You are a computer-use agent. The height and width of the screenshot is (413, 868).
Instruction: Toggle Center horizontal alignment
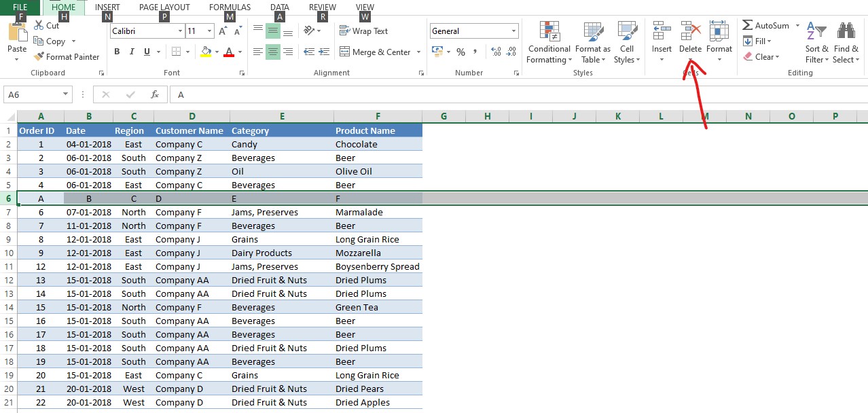point(273,52)
